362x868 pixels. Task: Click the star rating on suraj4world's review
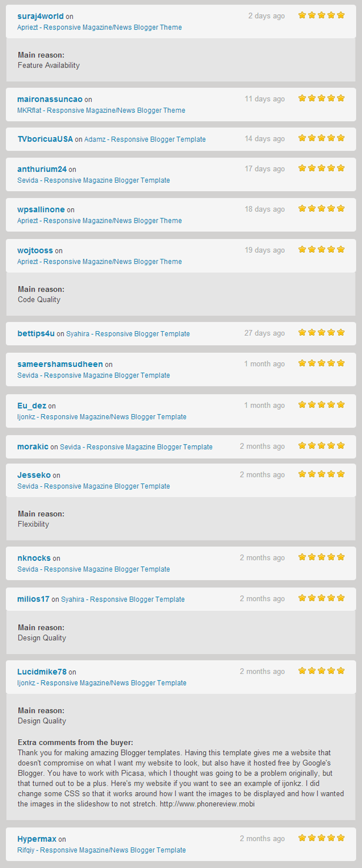(x=321, y=15)
